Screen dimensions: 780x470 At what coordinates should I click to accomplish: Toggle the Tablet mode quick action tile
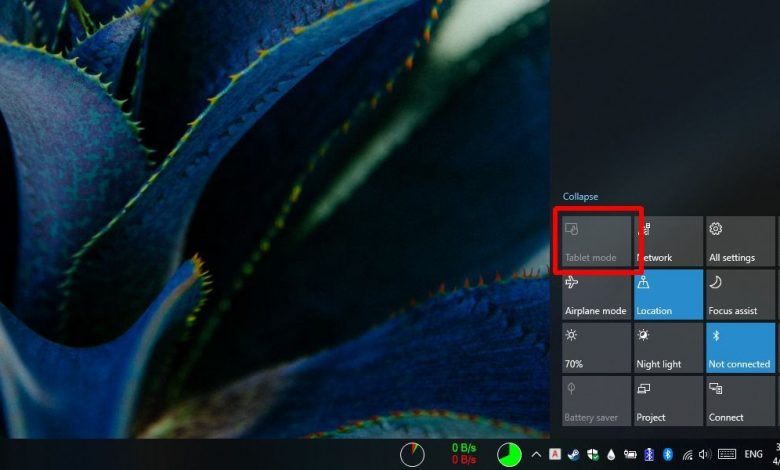tap(596, 241)
